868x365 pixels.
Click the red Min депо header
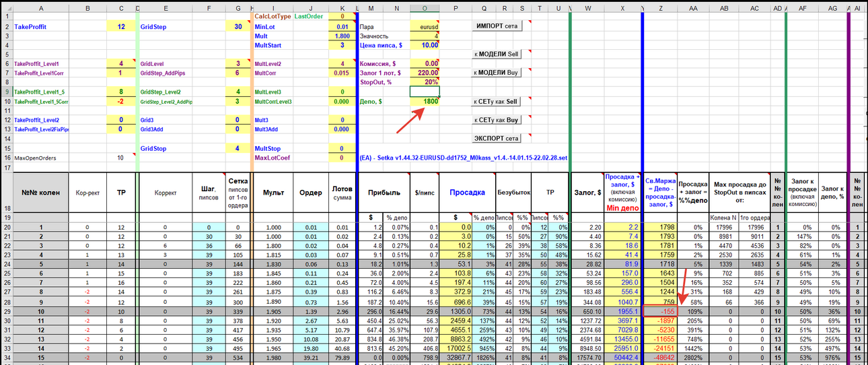tap(622, 208)
